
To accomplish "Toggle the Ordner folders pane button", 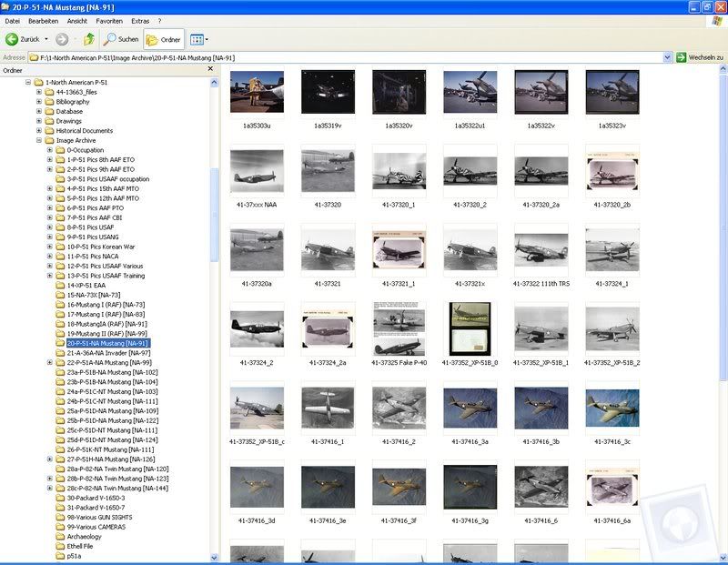I will coord(164,39).
